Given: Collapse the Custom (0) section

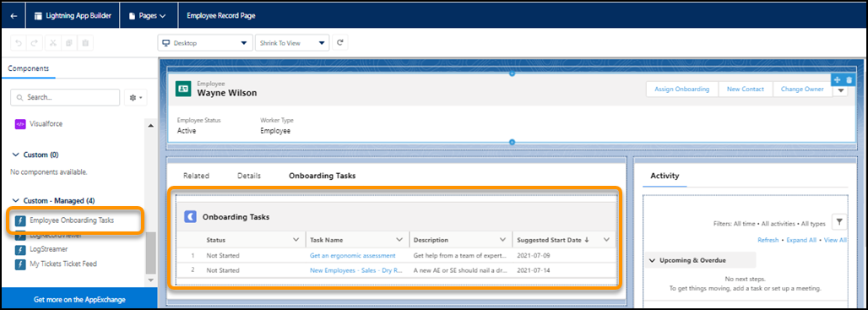Looking at the screenshot, I should (16, 155).
